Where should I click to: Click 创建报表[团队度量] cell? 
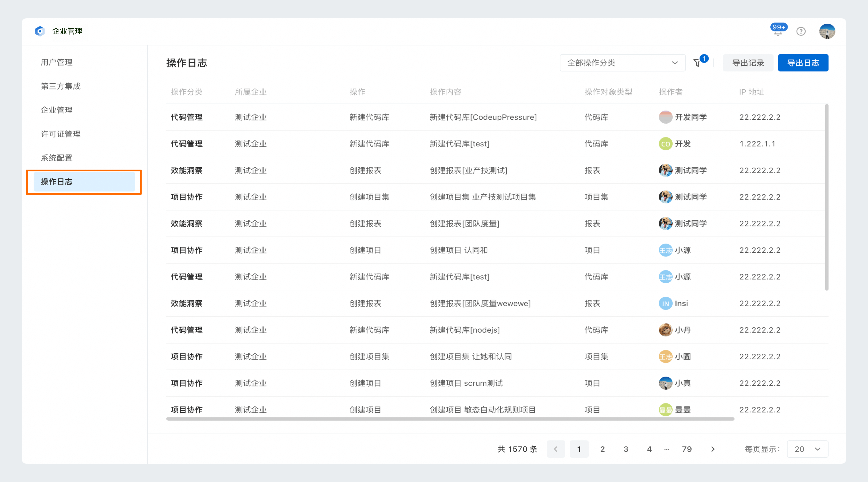click(464, 224)
